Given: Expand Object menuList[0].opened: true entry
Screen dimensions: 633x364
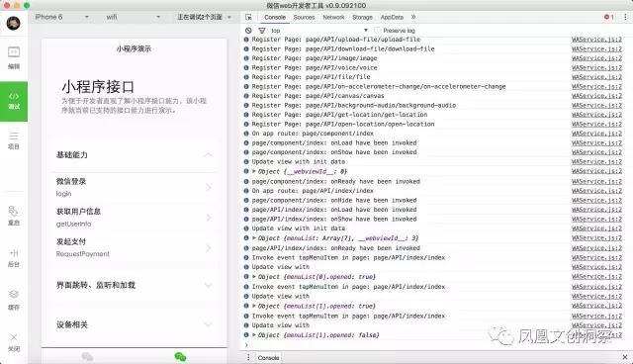Looking at the screenshot, I should click(254, 276).
